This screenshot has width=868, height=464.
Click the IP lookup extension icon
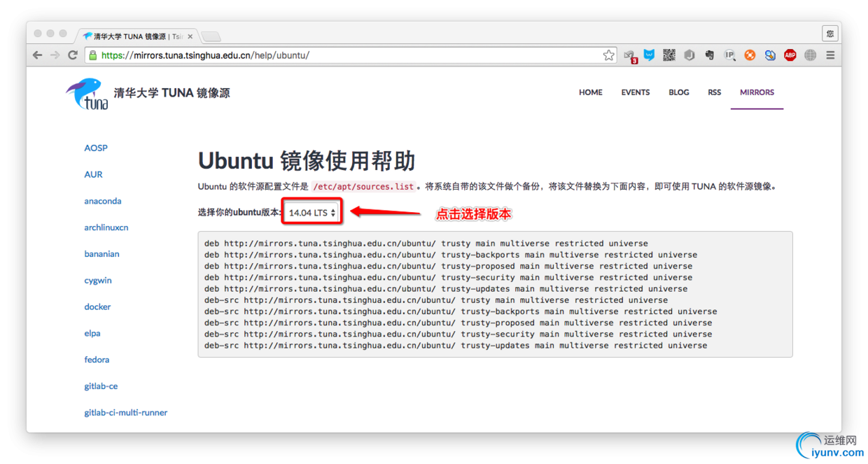(x=729, y=55)
